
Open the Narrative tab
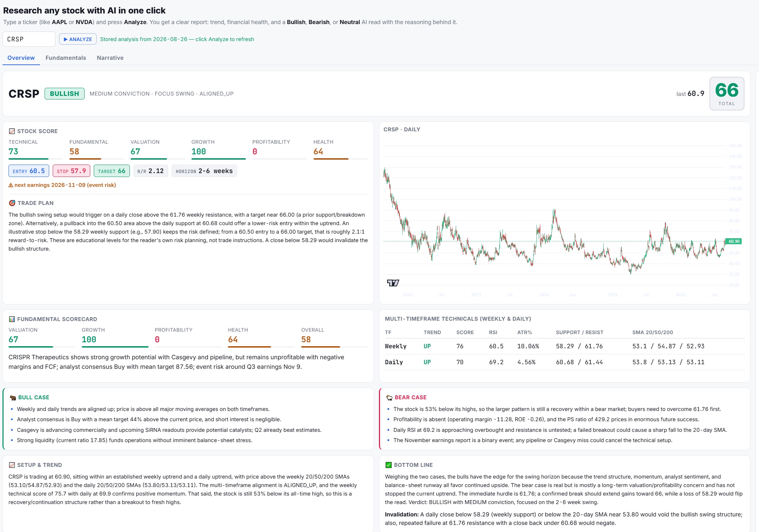(x=110, y=58)
